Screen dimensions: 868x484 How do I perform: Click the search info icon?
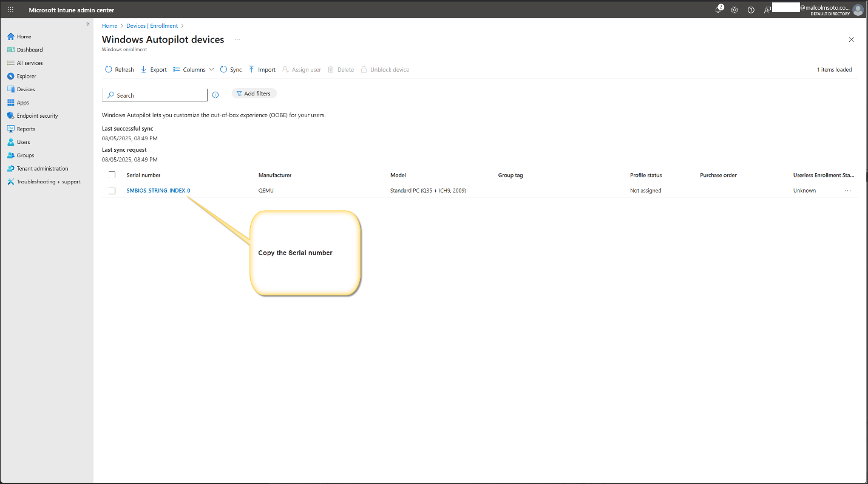[x=215, y=95]
